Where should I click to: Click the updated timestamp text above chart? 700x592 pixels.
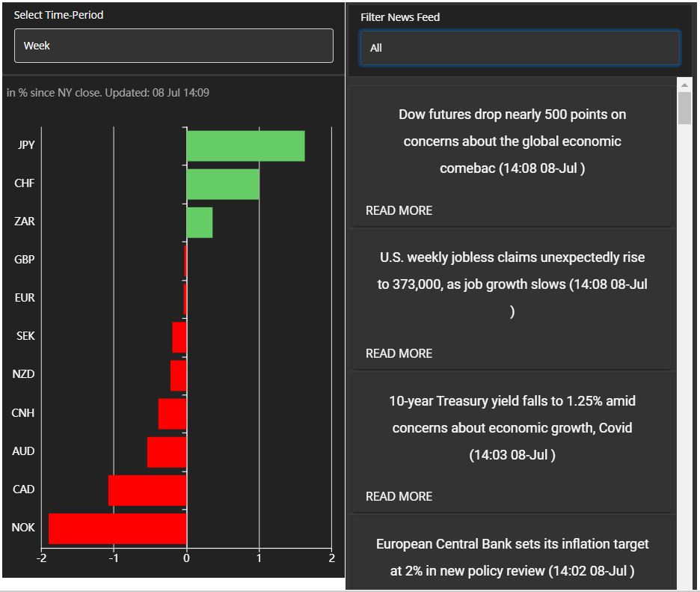[108, 93]
